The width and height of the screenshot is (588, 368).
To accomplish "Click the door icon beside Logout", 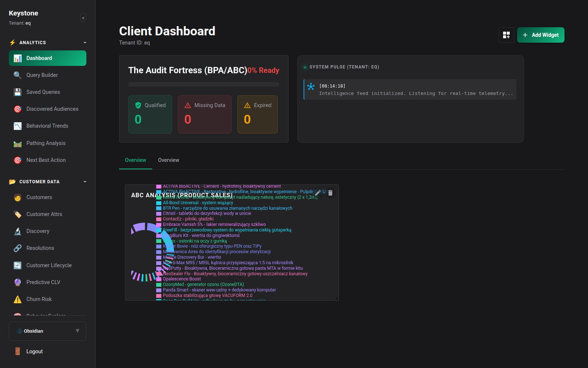I will pos(18,351).
